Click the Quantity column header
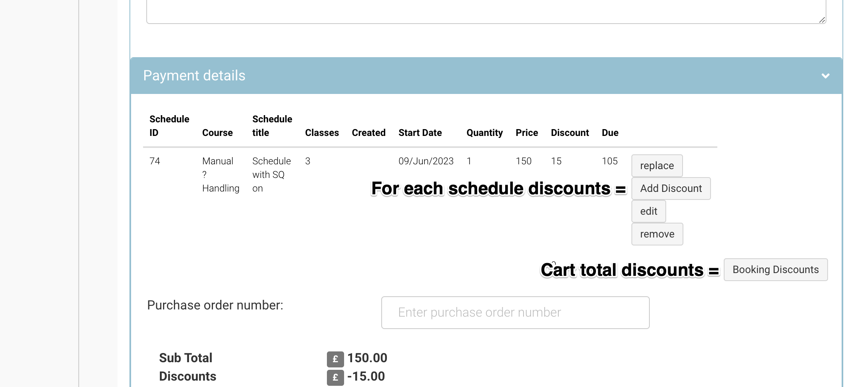Image resolution: width=868 pixels, height=387 pixels. (484, 133)
